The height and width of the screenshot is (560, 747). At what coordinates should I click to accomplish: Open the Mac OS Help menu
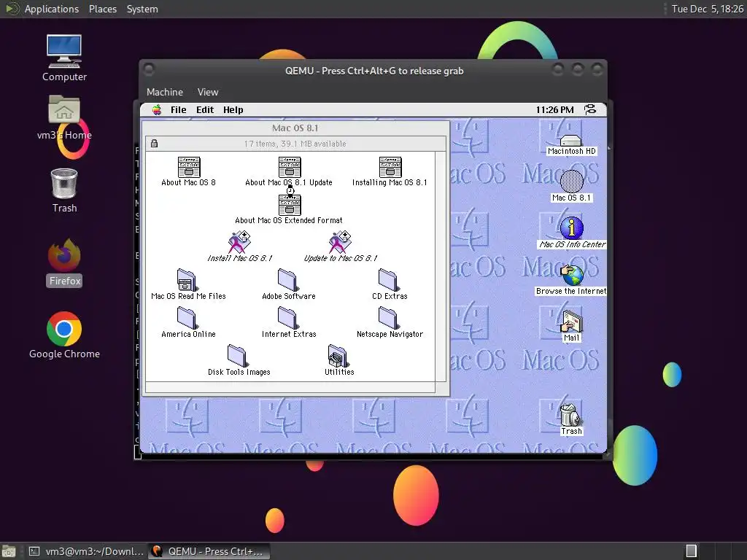pyautogui.click(x=233, y=110)
